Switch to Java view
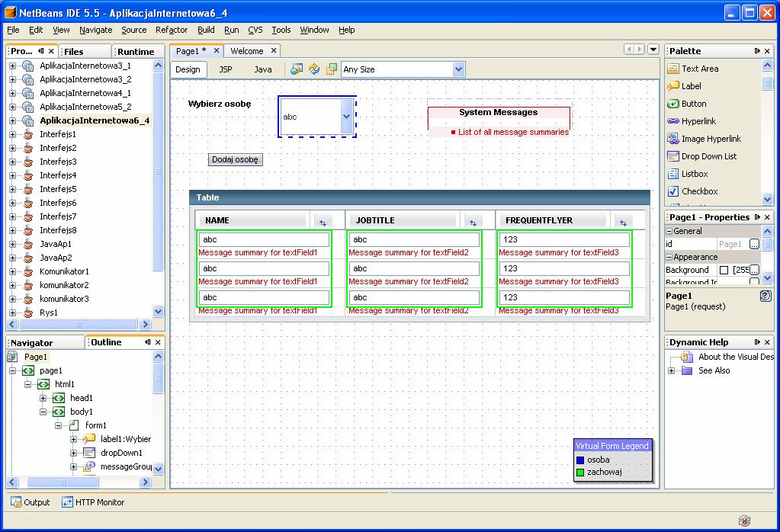 (x=262, y=69)
